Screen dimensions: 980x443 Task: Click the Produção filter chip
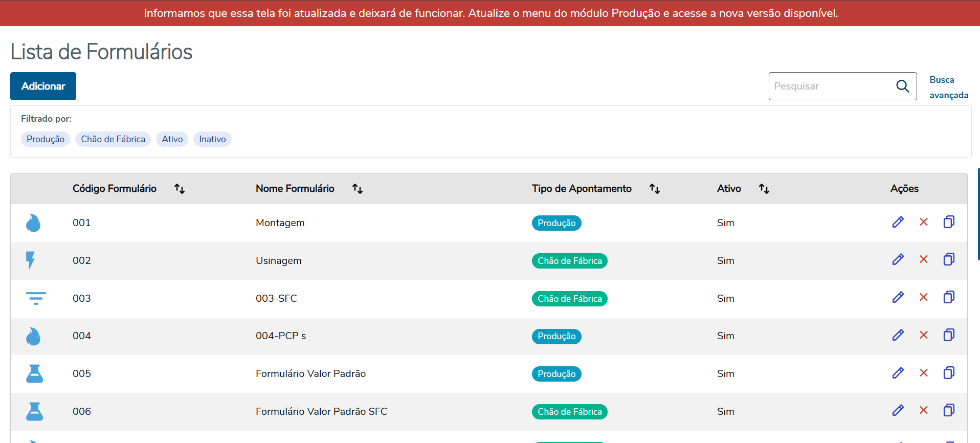click(x=46, y=139)
